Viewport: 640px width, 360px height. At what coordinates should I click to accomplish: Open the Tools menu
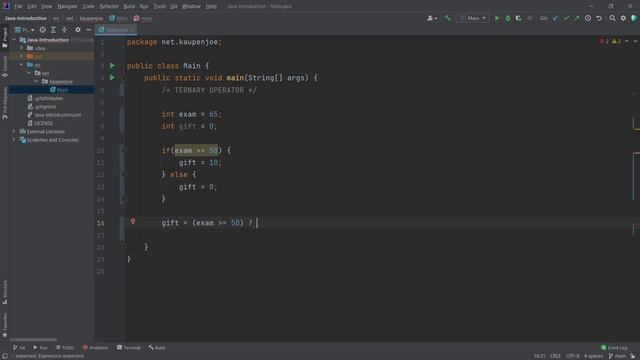(160, 7)
